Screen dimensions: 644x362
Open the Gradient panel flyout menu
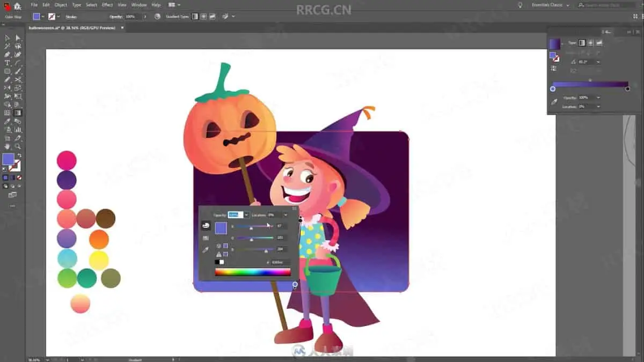click(637, 32)
